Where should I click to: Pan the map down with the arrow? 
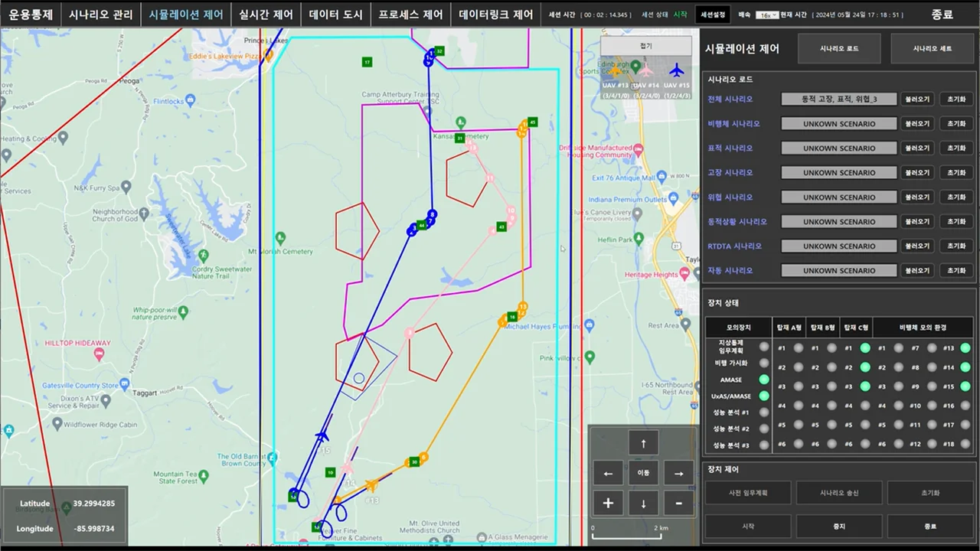point(643,503)
